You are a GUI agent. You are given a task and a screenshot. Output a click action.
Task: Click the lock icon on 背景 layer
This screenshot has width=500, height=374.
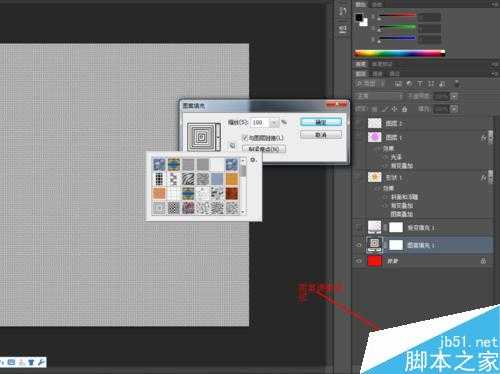coord(483,261)
